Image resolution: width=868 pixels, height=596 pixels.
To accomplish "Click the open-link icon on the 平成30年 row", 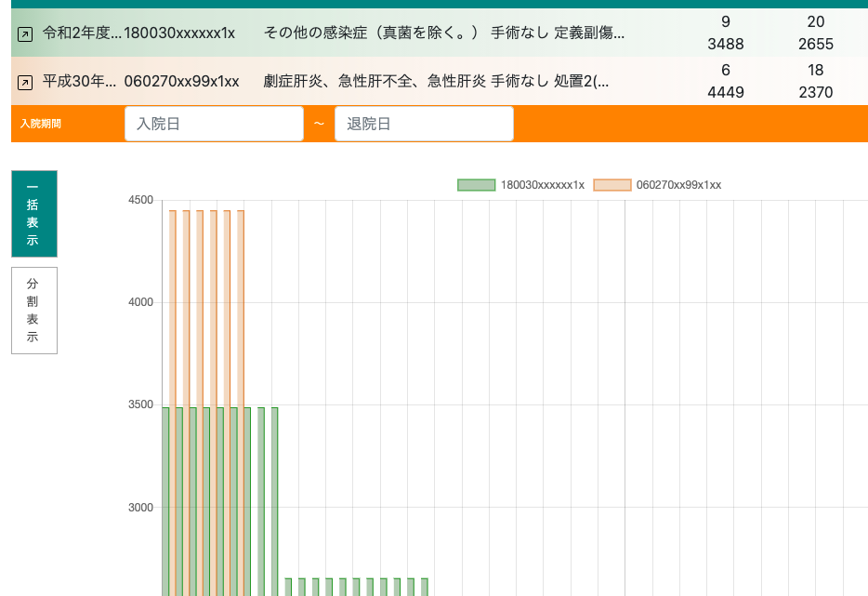I will 25,83.
